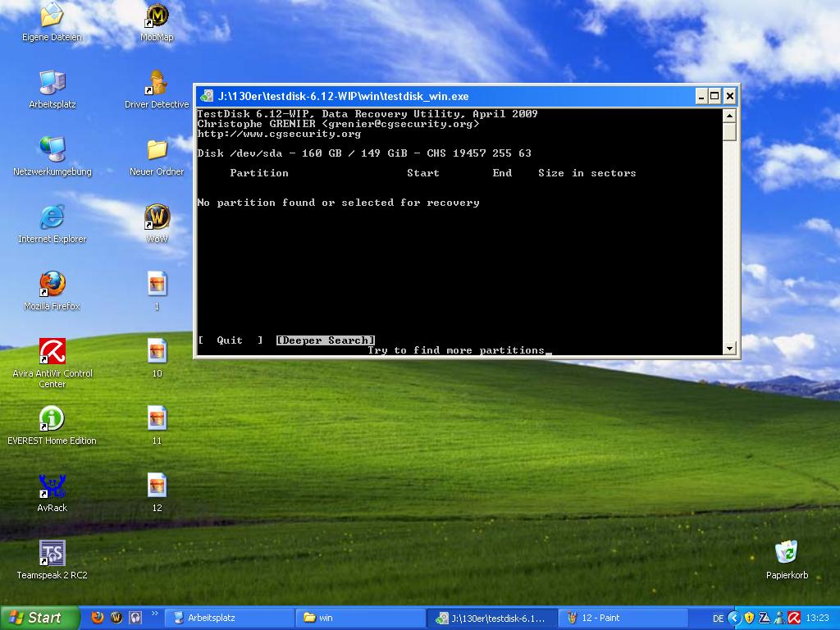Screen dimensions: 840x630
Task: Click the ZoneAlarm tray icon
Action: coord(765,619)
